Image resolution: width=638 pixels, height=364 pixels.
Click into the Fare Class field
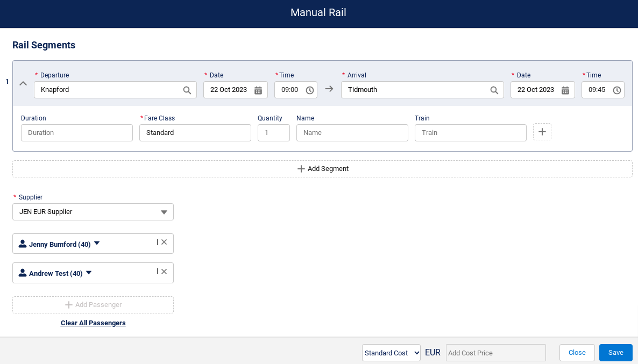pos(195,133)
